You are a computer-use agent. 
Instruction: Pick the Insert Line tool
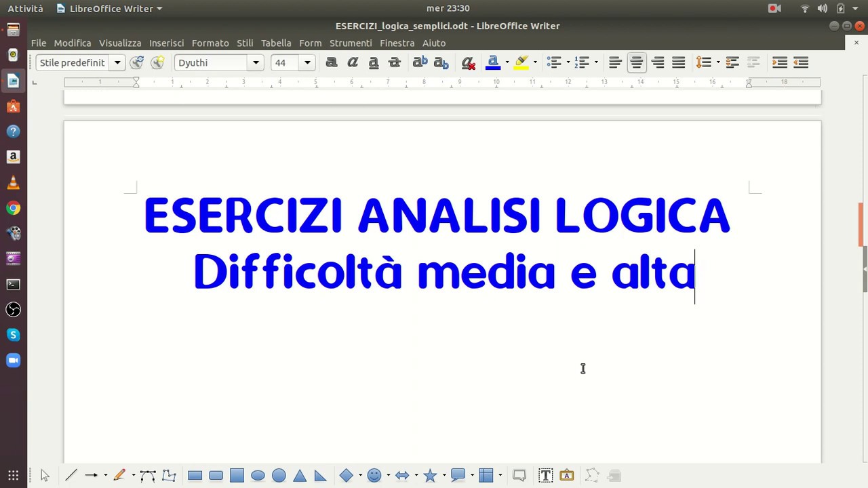[71, 475]
